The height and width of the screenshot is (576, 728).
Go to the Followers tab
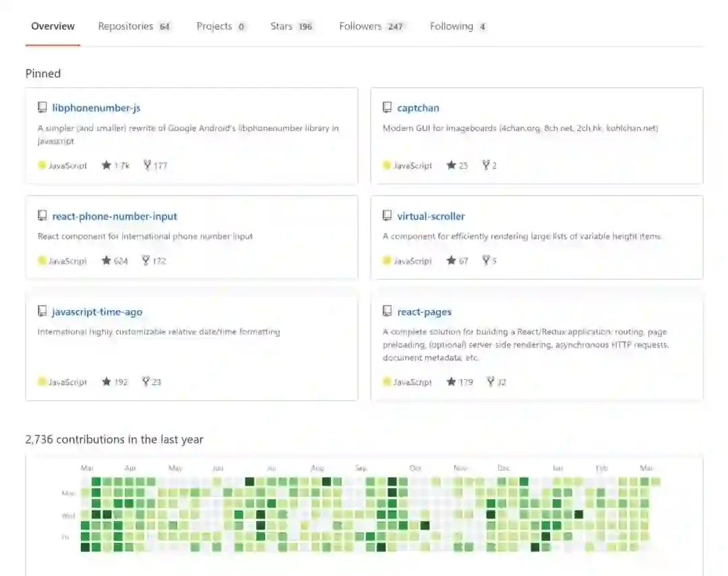pyautogui.click(x=371, y=26)
